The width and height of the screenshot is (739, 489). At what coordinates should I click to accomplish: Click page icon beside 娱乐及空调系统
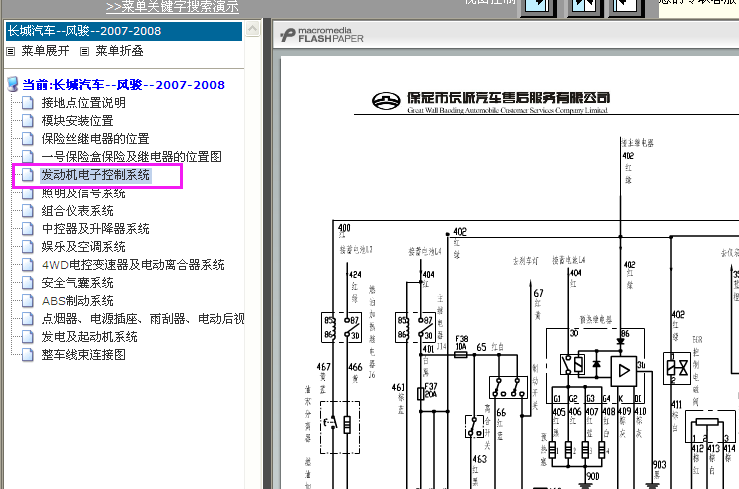click(28, 246)
